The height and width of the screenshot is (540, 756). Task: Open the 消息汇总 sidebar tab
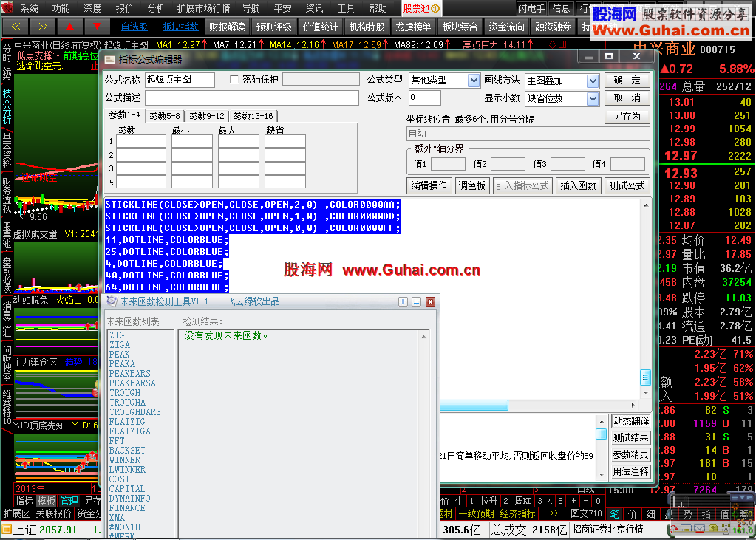(7, 319)
